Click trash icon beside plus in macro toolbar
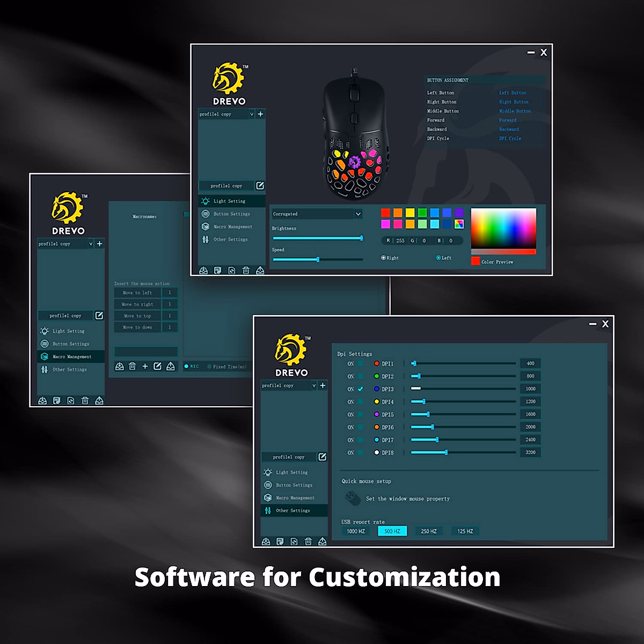 (132, 366)
